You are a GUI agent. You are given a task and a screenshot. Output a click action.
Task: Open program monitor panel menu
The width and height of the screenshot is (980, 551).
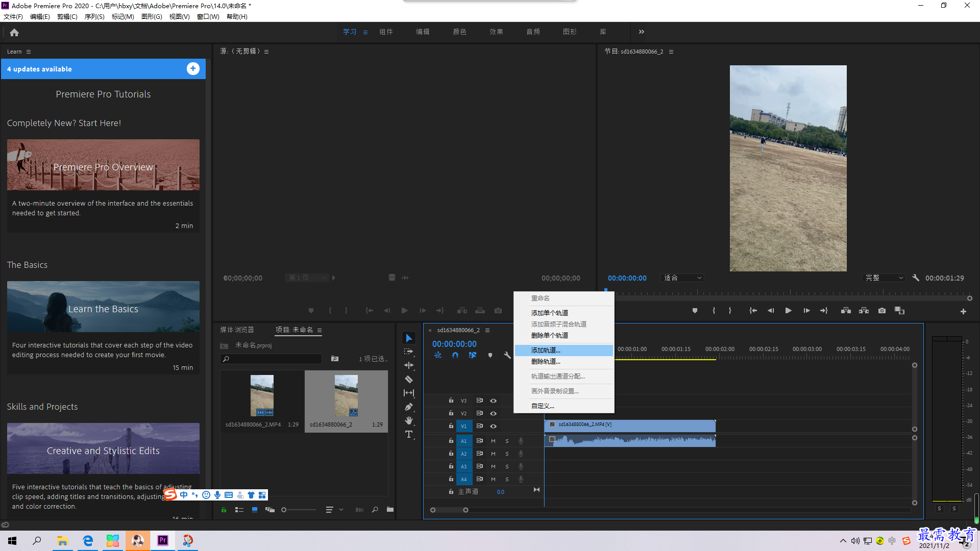click(x=671, y=52)
